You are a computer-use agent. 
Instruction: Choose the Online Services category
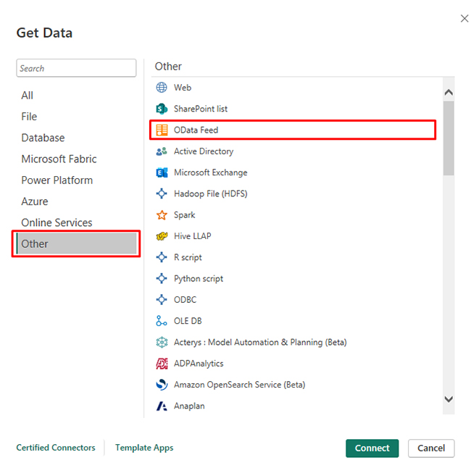point(57,222)
